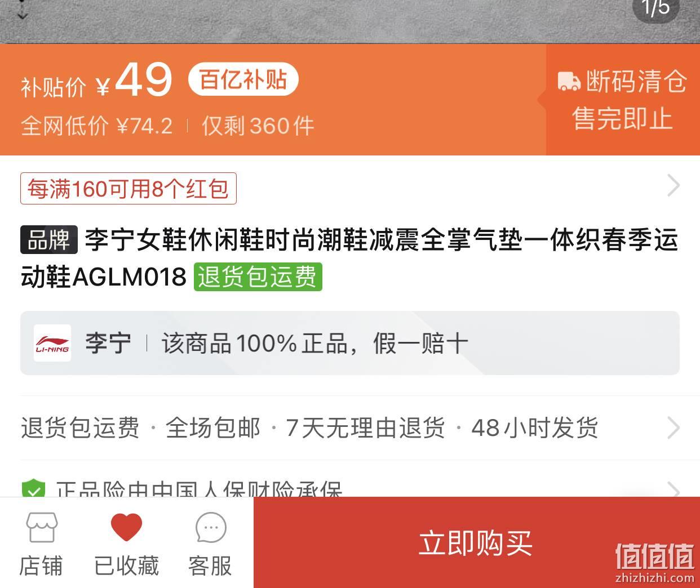This screenshot has height=588, width=700.
Task: Expand the 正品险 insurance row chevron
Action: tap(674, 489)
